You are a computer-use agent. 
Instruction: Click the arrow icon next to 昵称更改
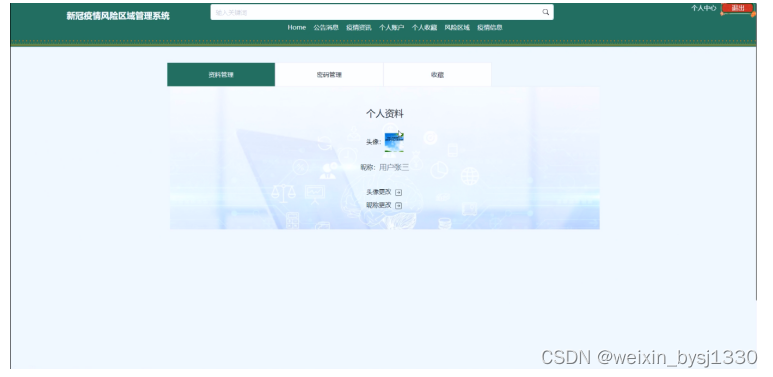(398, 206)
